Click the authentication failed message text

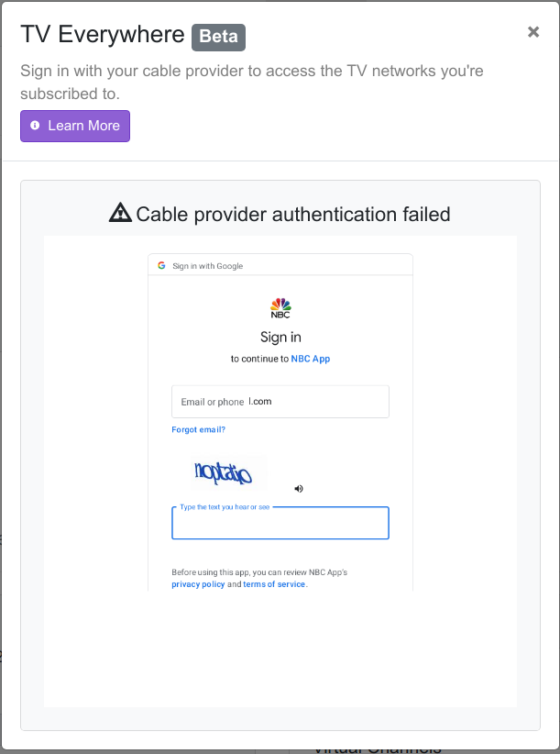(293, 215)
